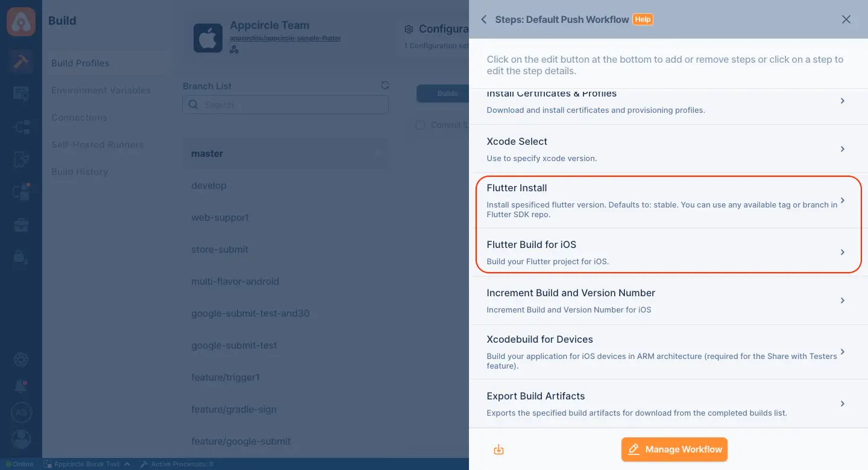Open the user profile avatar icon
The height and width of the screenshot is (470, 868).
[x=21, y=439]
